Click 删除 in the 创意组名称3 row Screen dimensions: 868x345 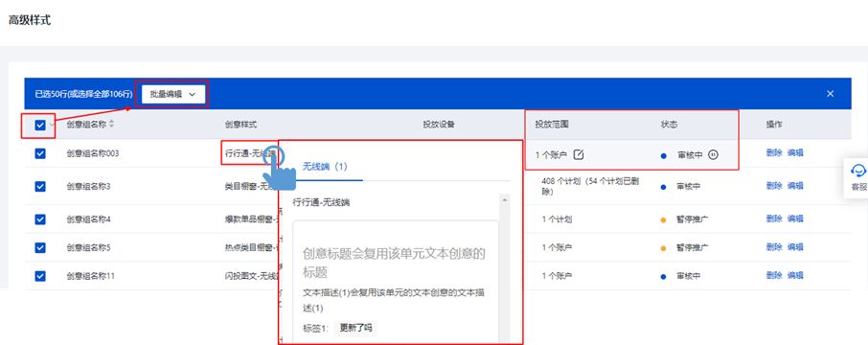[774, 186]
